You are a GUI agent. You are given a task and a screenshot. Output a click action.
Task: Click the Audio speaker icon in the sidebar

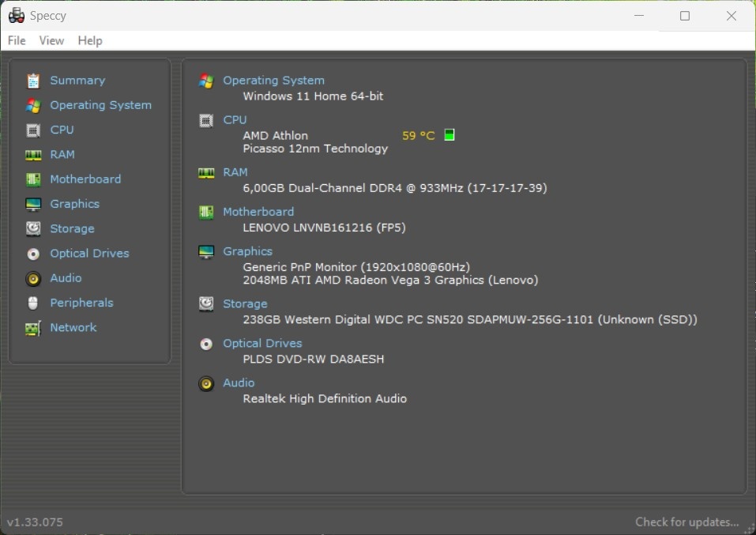click(33, 277)
